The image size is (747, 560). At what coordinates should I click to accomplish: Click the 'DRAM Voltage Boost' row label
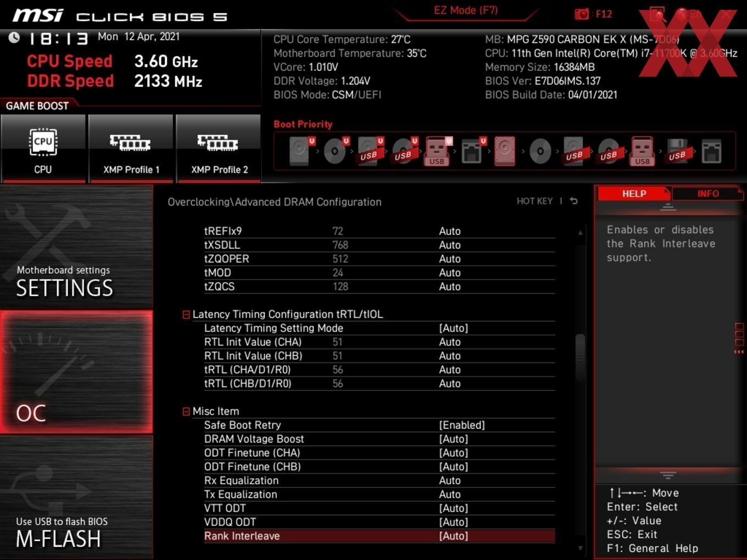(254, 439)
